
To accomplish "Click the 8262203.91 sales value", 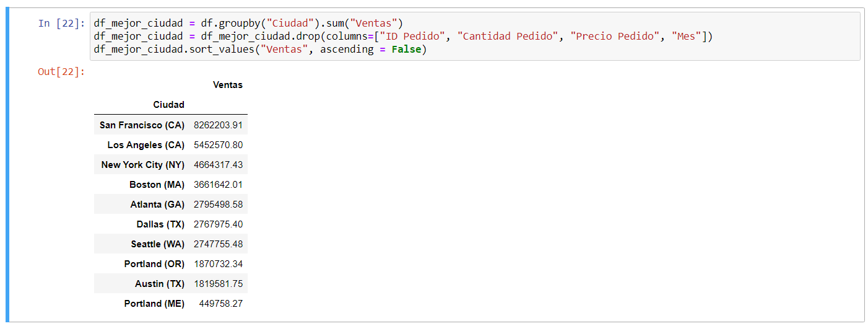I will coord(218,125).
